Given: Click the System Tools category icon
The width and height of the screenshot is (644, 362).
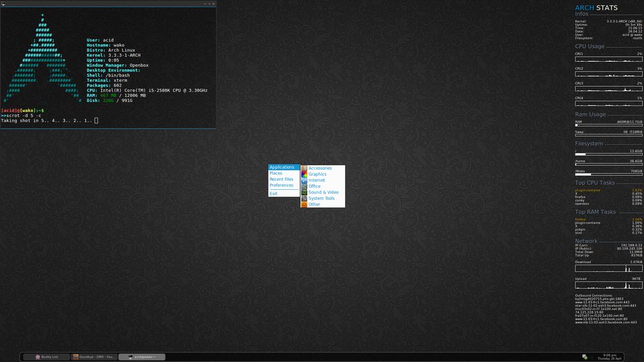Looking at the screenshot, I should tap(304, 199).
